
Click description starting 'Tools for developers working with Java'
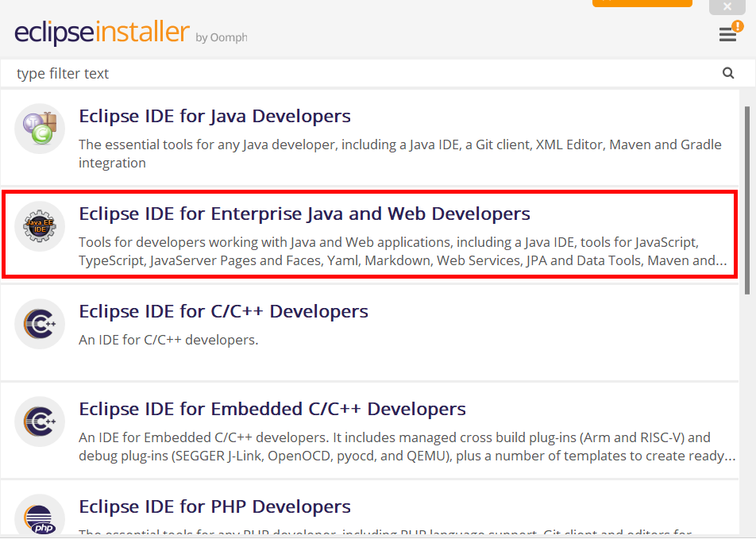click(x=403, y=251)
